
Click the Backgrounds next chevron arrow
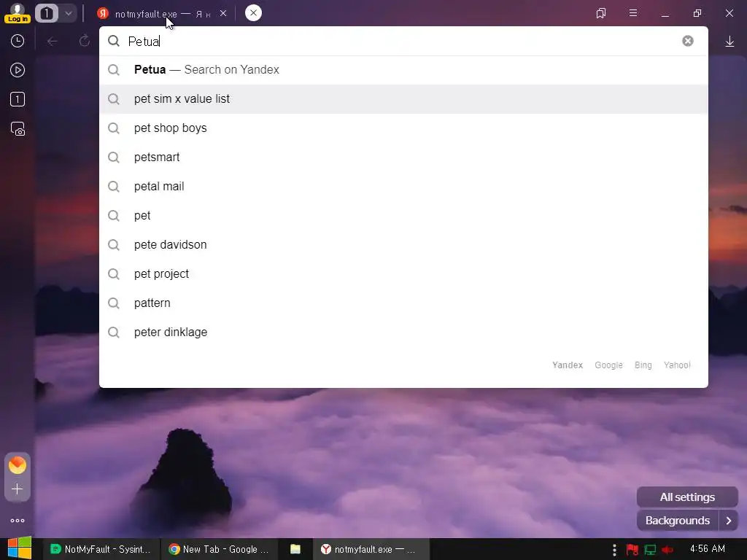(x=729, y=521)
